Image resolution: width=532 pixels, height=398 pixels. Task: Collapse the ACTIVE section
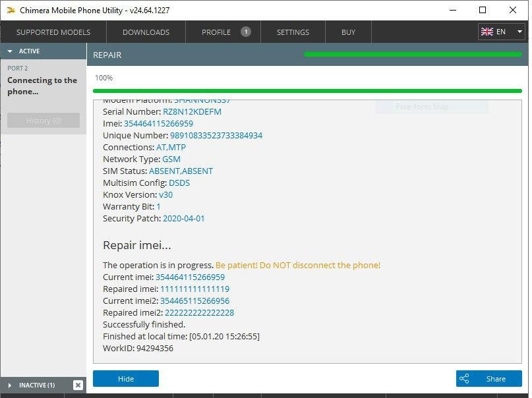coord(10,51)
